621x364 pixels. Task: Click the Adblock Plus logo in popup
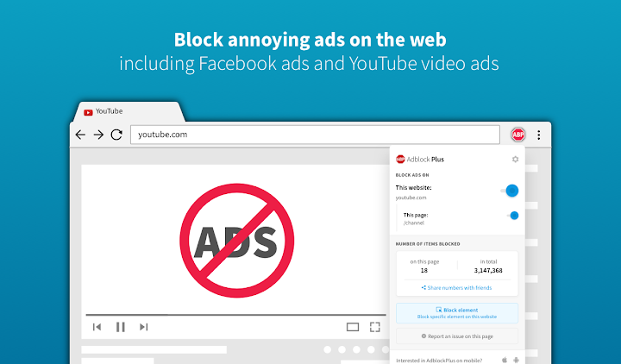tap(420, 160)
